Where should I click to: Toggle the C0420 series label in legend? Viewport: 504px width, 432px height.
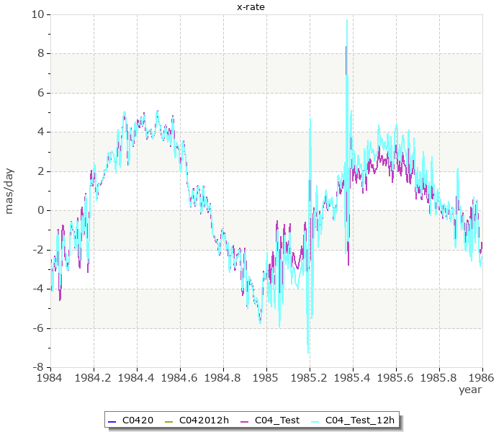coord(138,420)
